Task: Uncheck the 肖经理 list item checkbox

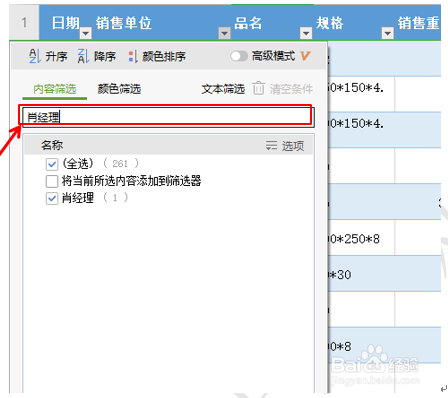Action: click(x=52, y=199)
